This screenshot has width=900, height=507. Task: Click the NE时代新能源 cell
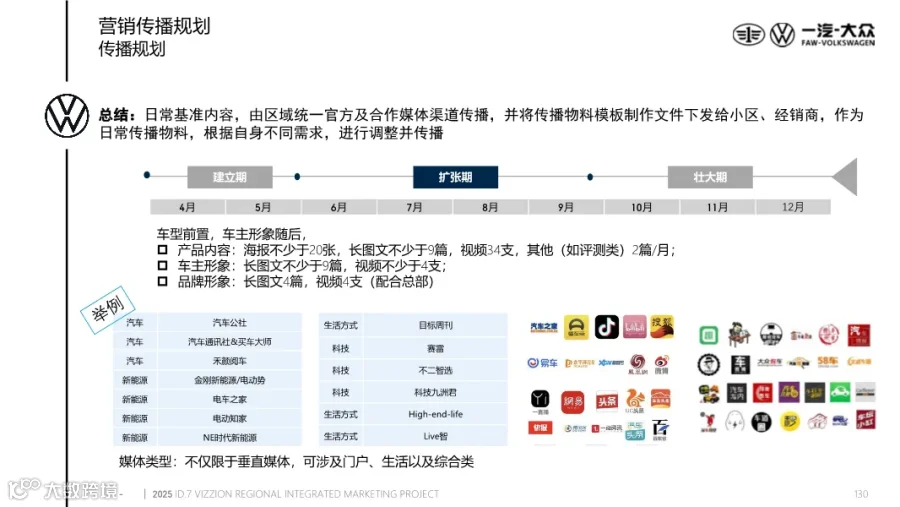pyautogui.click(x=230, y=438)
